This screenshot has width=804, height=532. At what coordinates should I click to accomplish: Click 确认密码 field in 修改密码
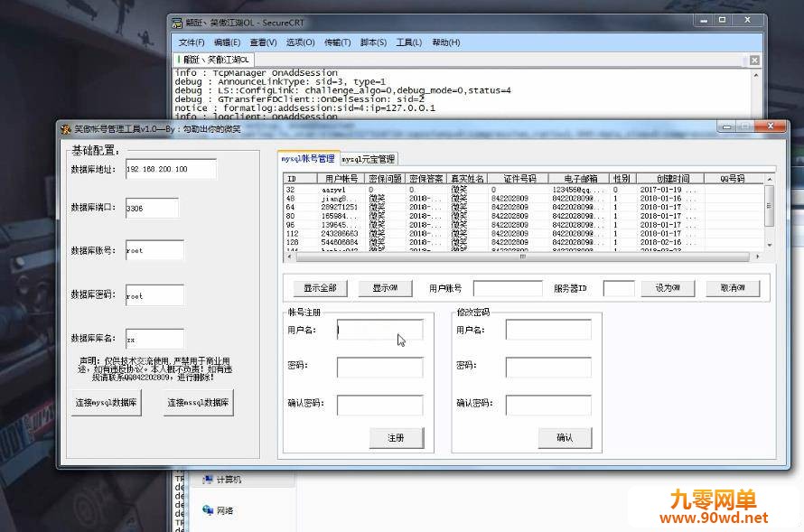548,405
